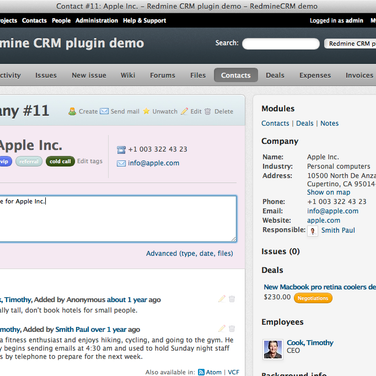
Task: Open apple.com website link
Action: [323, 220]
